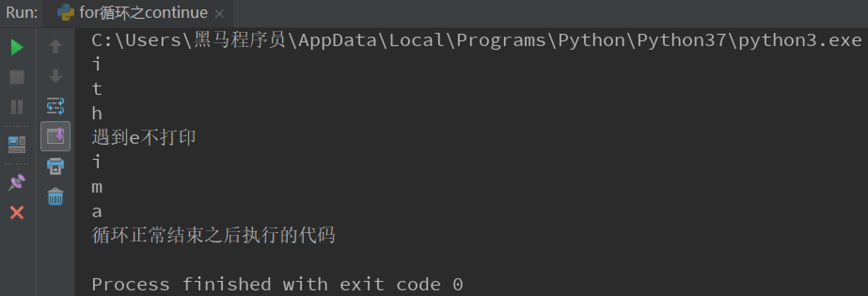Screen dimensions: 868x296
Task: Rerun the program with the green play icon
Action: pos(17,47)
